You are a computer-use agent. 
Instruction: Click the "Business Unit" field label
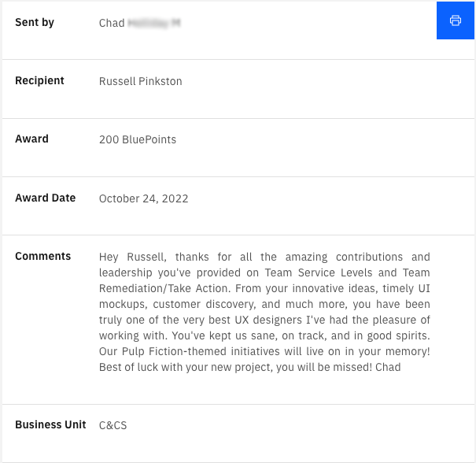[50, 424]
